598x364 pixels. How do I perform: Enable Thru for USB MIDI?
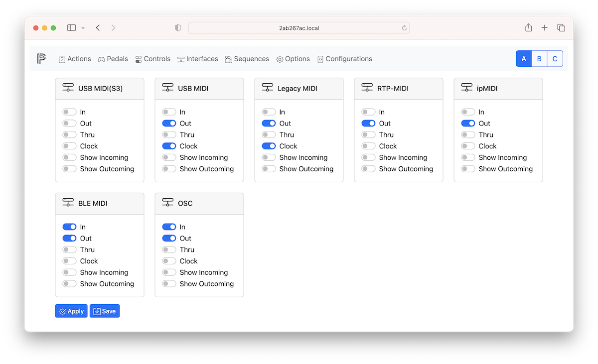pyautogui.click(x=169, y=135)
